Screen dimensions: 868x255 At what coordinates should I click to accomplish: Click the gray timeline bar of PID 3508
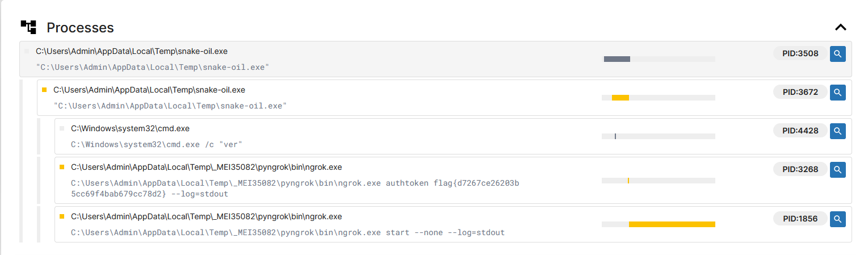[x=617, y=59]
